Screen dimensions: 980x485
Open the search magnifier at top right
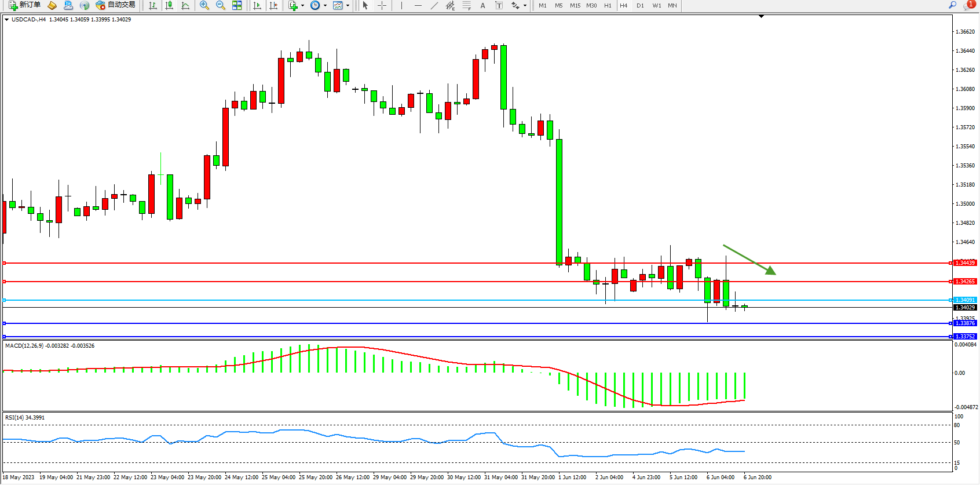pyautogui.click(x=952, y=5)
